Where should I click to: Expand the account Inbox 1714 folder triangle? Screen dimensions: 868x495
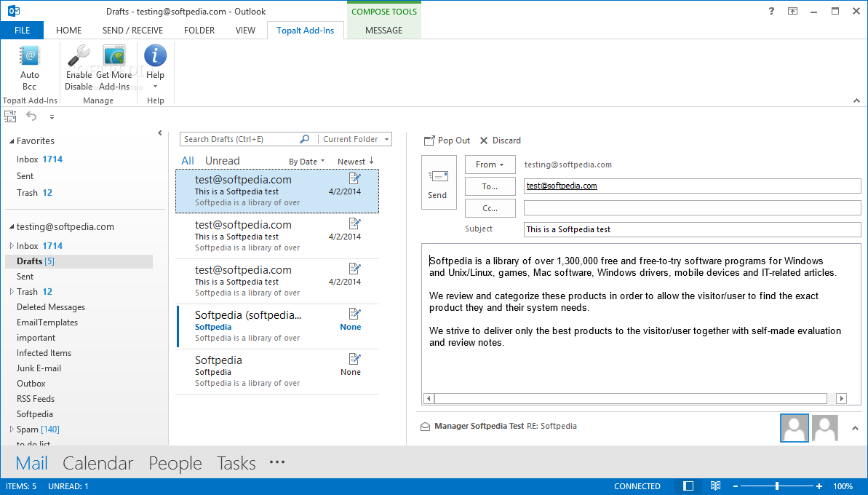12,245
